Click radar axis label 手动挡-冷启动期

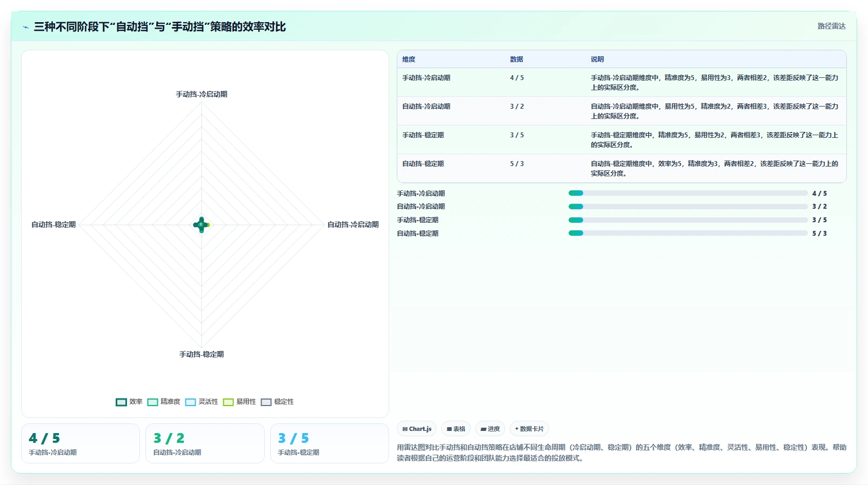pos(202,94)
